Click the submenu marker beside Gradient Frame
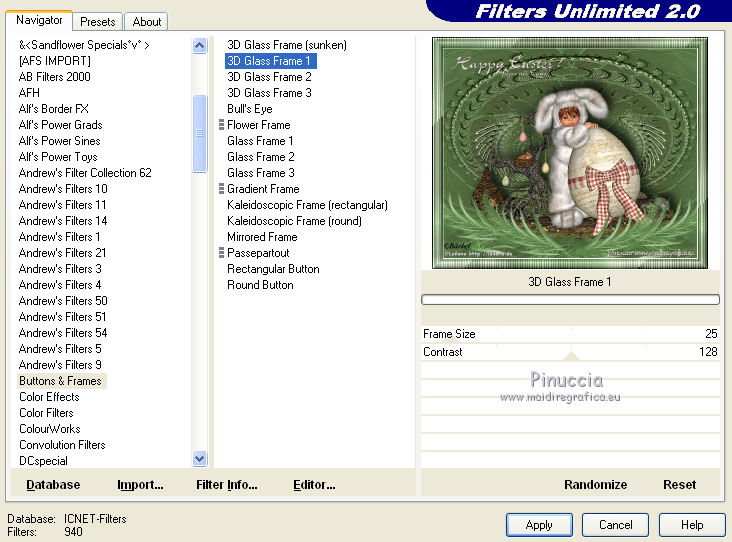 222,189
